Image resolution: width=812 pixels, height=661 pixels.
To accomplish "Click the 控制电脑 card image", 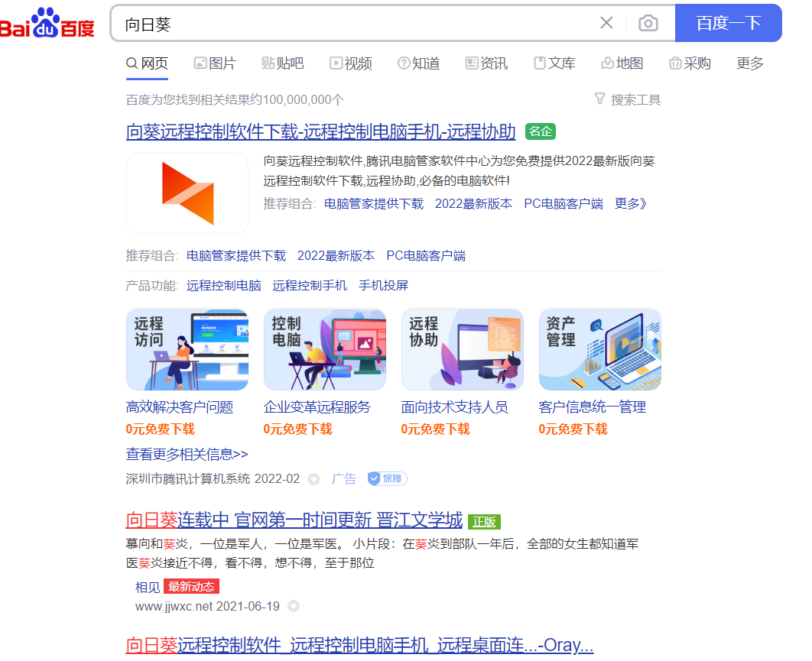I will [x=325, y=350].
